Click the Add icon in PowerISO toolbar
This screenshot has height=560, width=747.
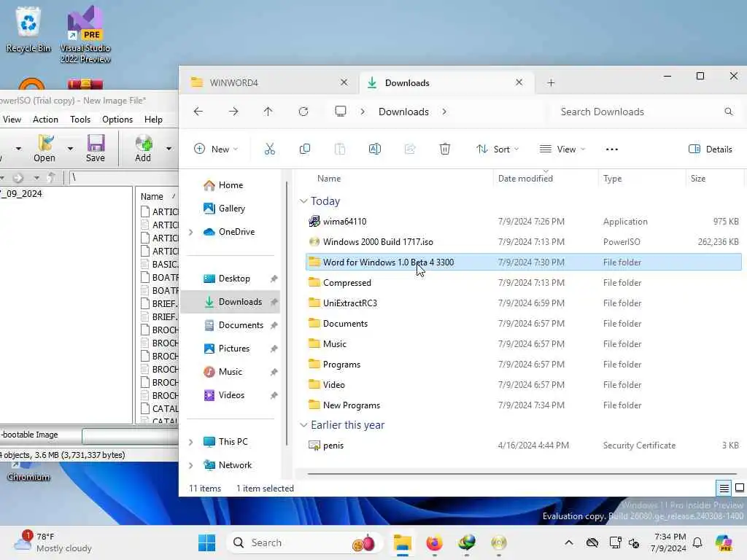tap(143, 148)
